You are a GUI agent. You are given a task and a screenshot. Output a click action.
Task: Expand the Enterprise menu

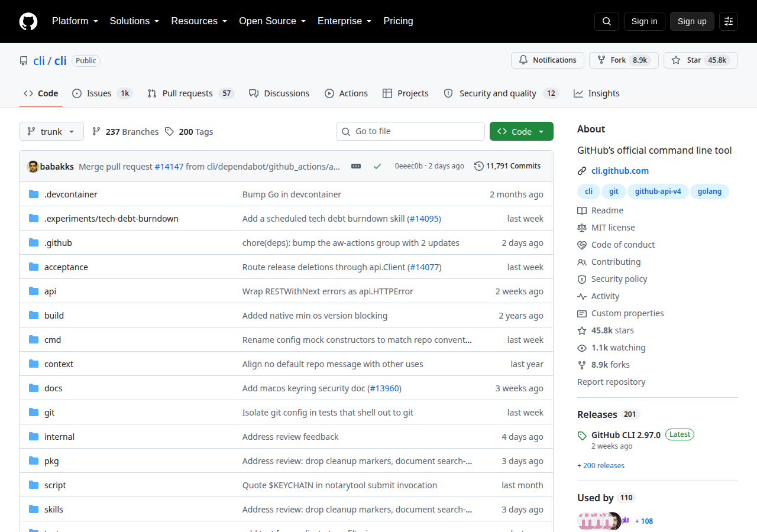344,21
